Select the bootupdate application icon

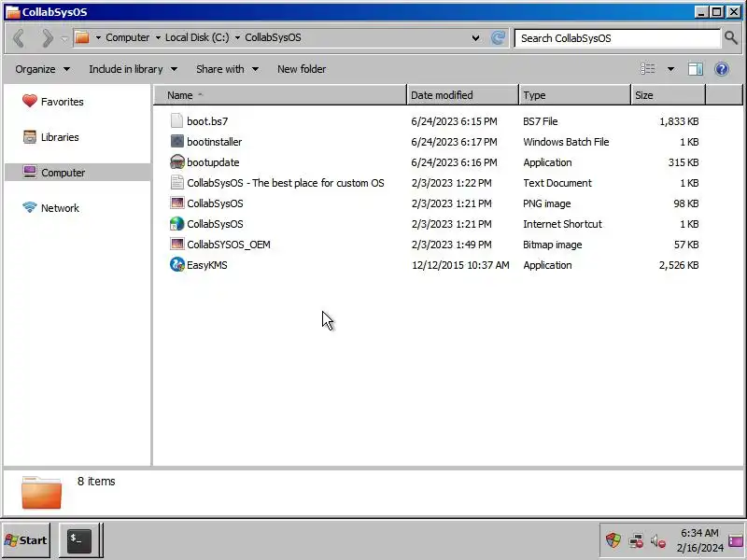[x=176, y=161]
